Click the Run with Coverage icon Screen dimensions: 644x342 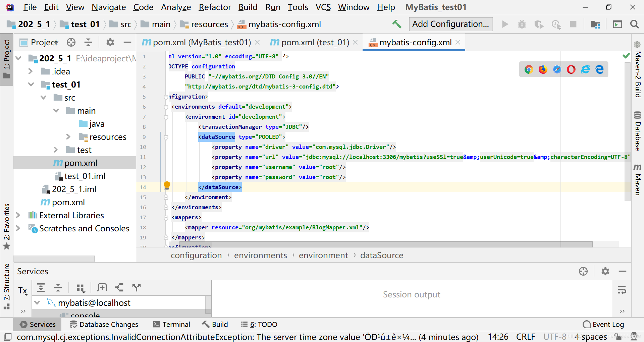(x=539, y=24)
